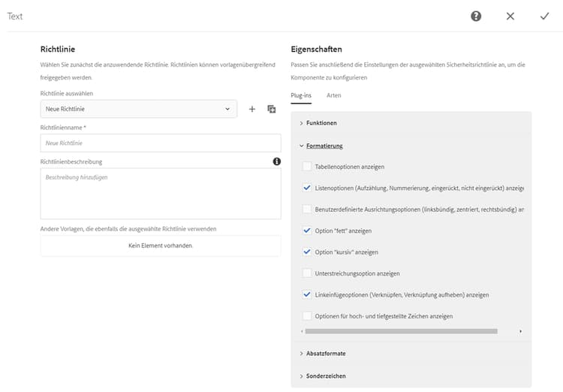Click the duplicate policy icon
Screen dimensions: 563x392
[272, 110]
